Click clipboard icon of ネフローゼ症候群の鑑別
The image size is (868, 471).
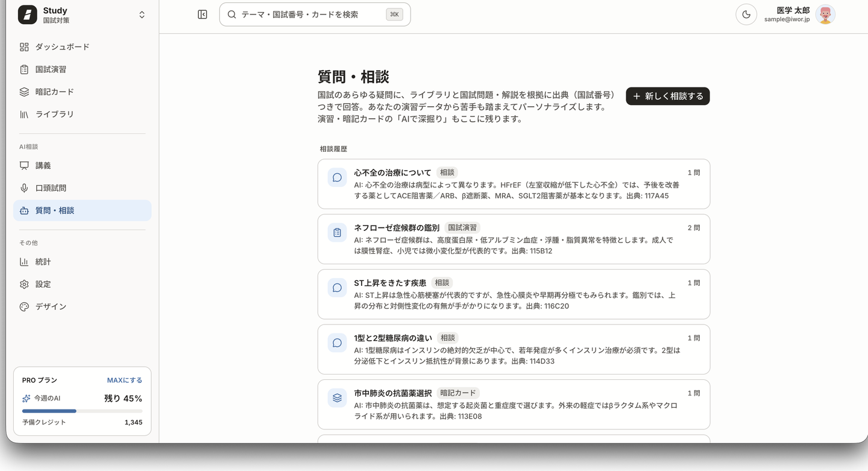click(x=338, y=232)
